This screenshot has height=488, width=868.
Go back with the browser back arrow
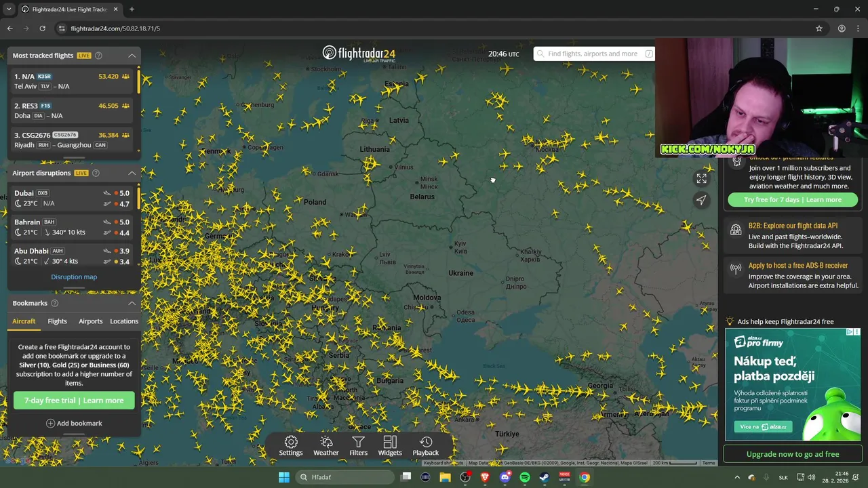tap(9, 28)
